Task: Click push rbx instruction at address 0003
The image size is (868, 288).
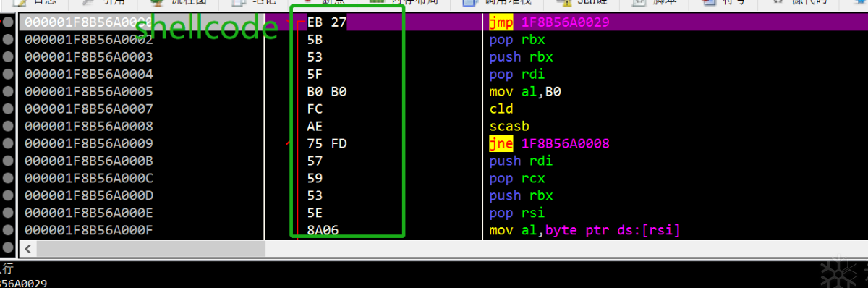Action: (x=522, y=57)
